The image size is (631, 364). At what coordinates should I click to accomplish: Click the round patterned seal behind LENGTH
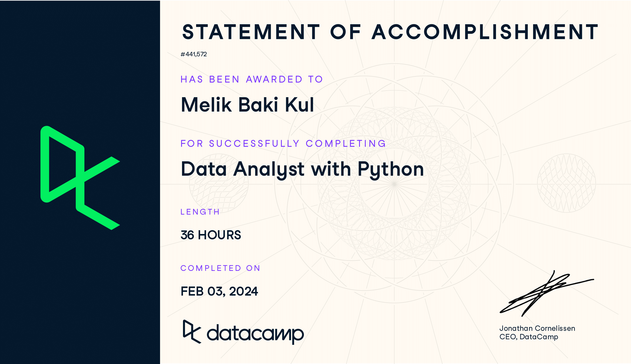click(x=219, y=184)
